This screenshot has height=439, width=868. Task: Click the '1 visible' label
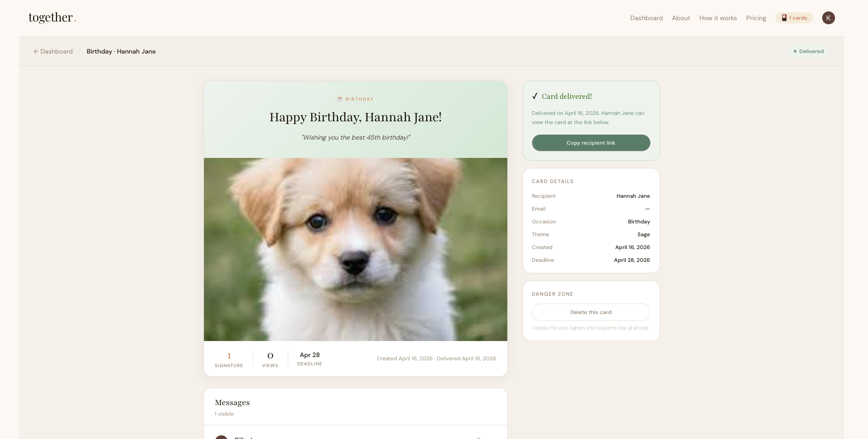click(224, 414)
